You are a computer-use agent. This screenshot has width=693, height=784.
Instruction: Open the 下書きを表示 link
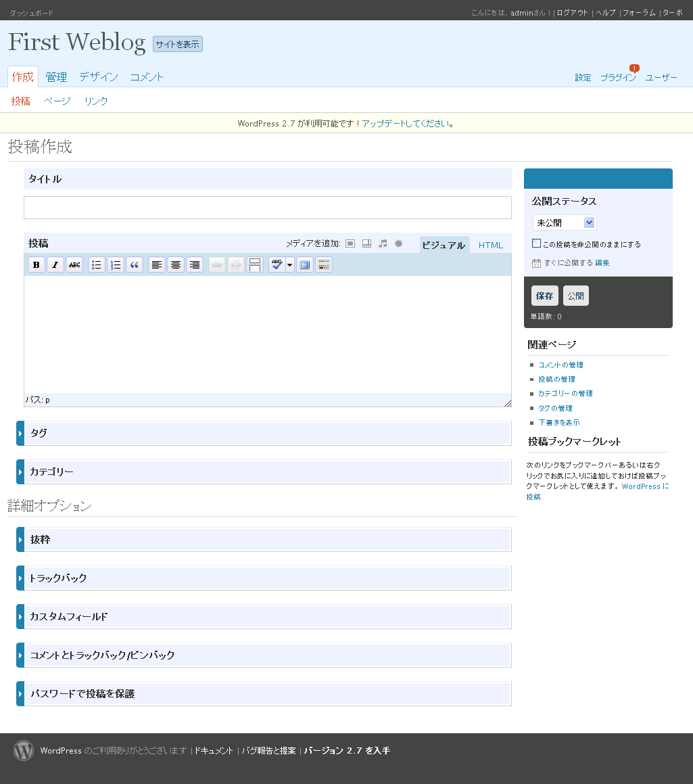tap(559, 423)
